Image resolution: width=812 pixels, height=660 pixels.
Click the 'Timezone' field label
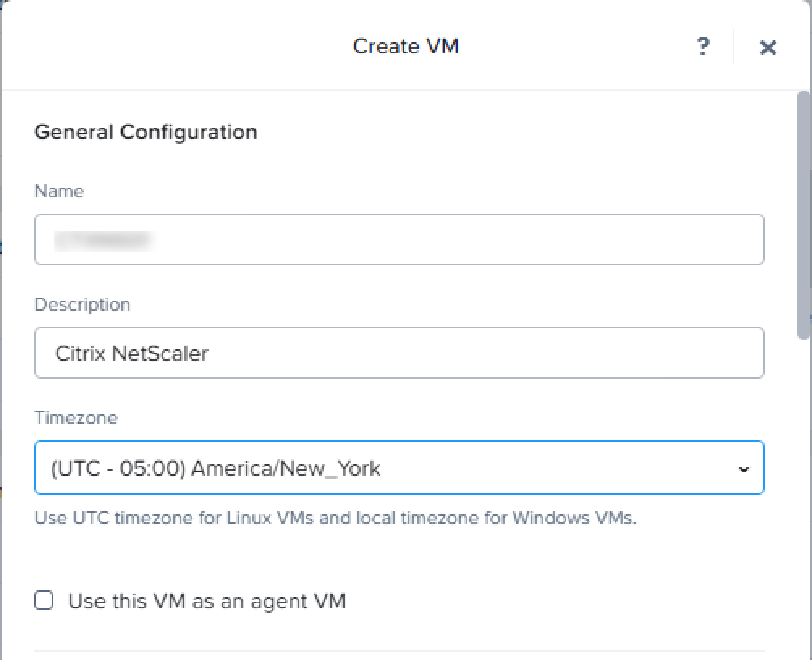75,417
